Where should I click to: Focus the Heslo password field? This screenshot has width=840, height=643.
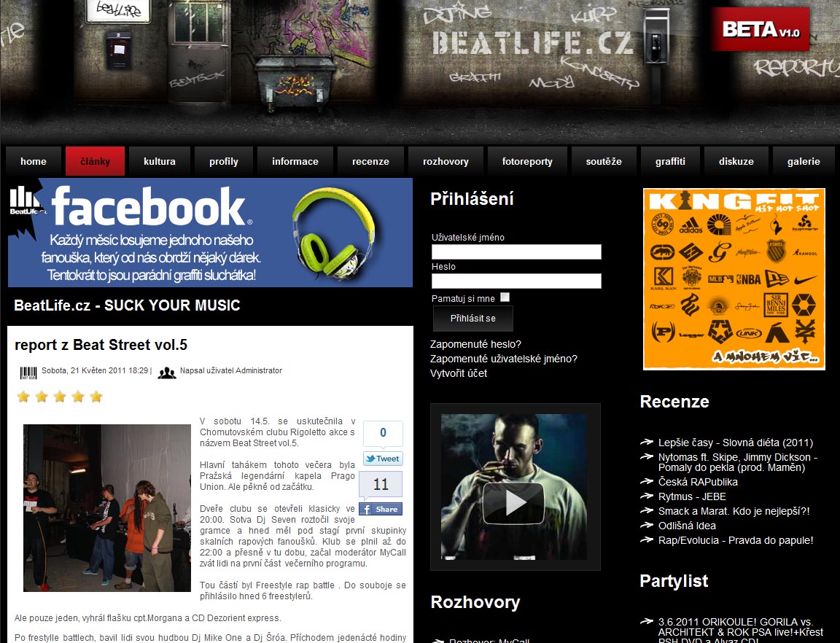tap(516, 281)
